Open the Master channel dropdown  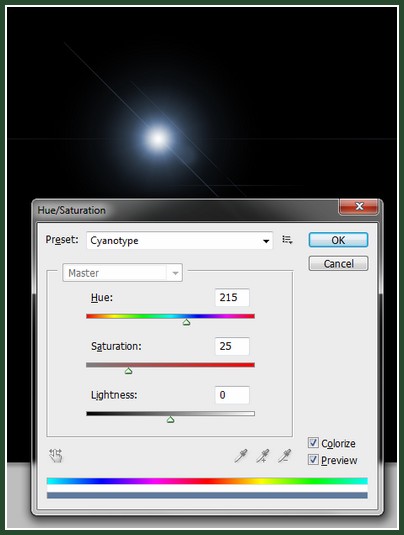(x=122, y=273)
